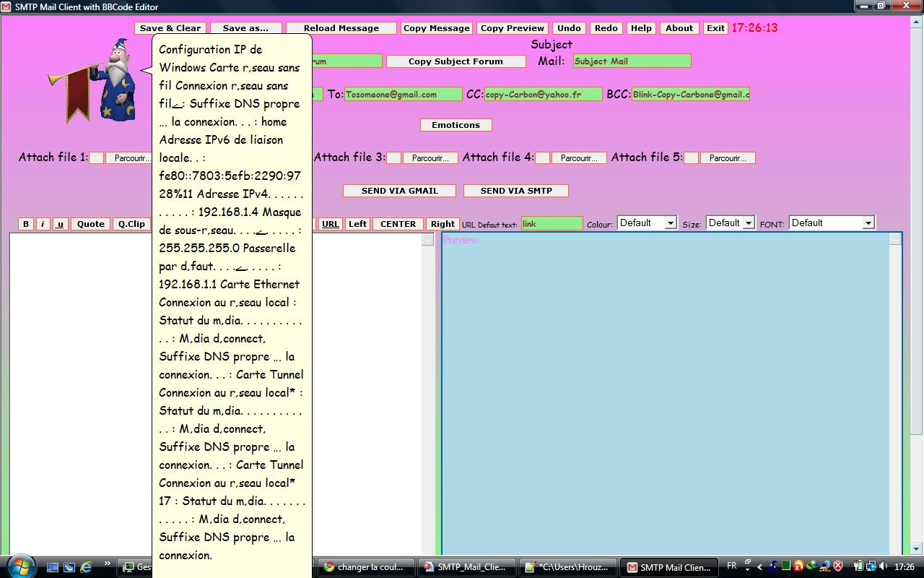Viewport: 924px width, 578px height.
Task: Apply italic with the i button
Action: [43, 224]
